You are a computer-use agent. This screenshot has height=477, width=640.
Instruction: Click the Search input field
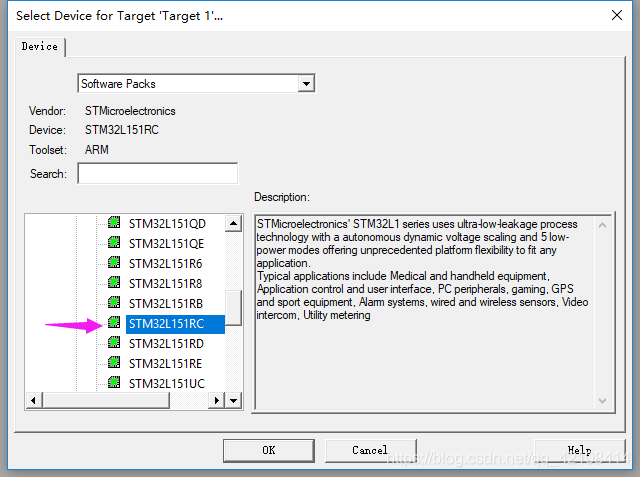(158, 173)
